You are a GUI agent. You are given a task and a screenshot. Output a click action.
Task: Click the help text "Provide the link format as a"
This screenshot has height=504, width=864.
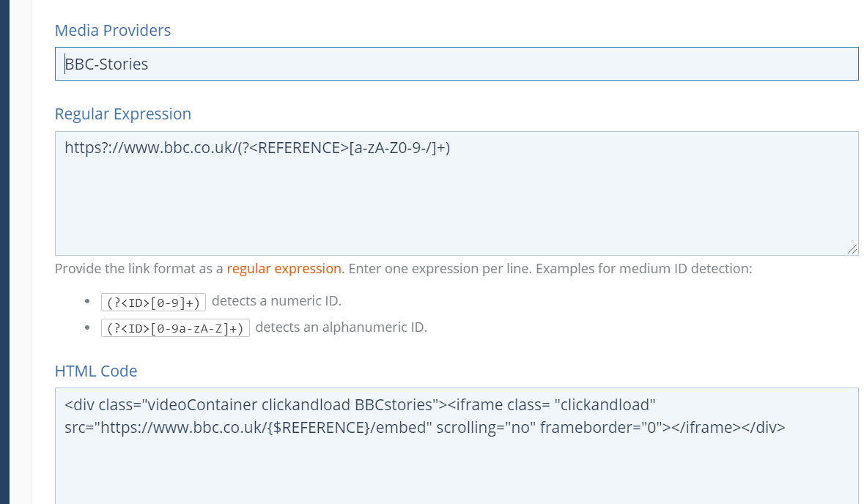139,268
